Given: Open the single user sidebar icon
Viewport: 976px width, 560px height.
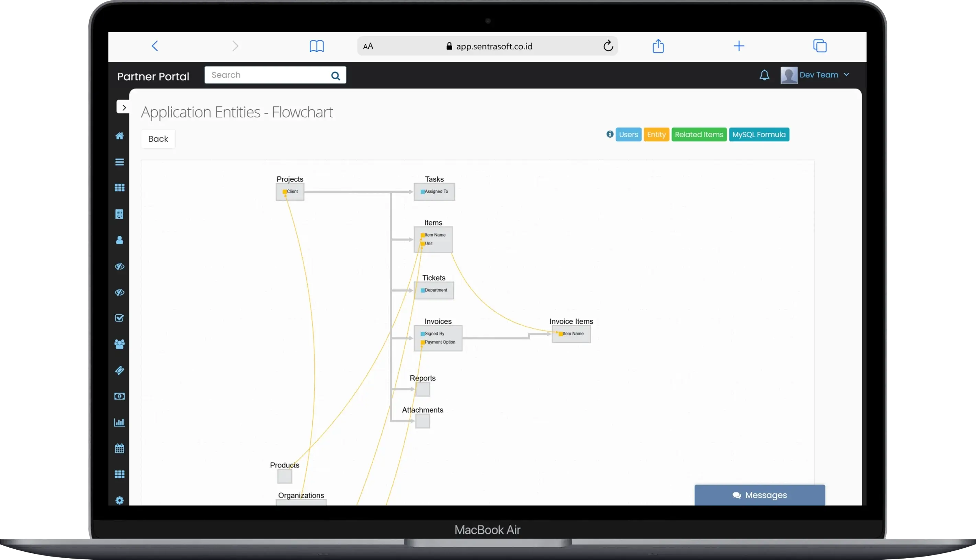Looking at the screenshot, I should [x=120, y=240].
